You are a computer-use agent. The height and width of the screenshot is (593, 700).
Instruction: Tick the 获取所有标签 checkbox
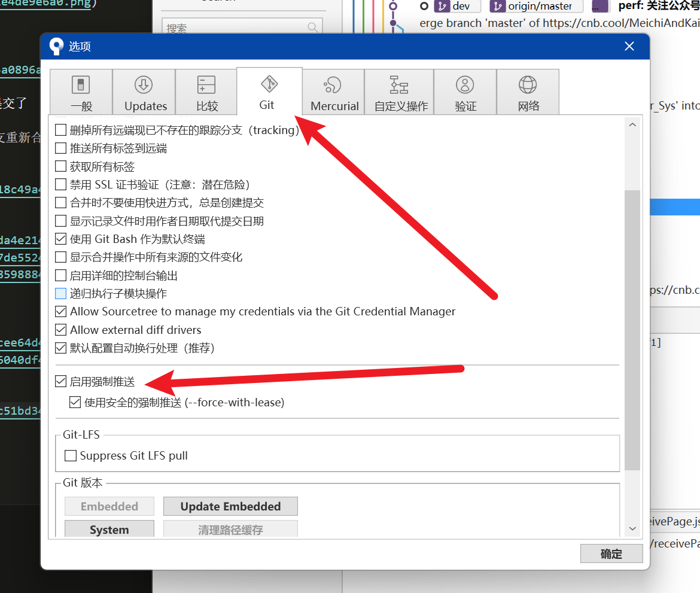(60, 166)
